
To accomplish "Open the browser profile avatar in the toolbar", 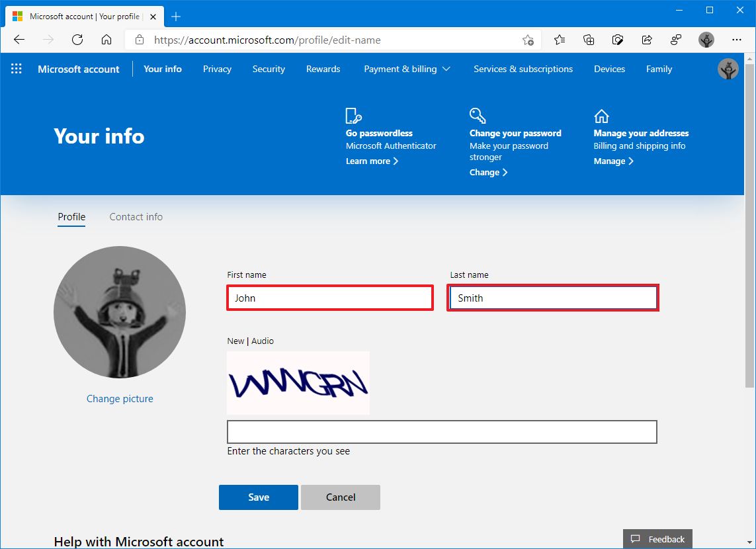I will click(x=706, y=40).
